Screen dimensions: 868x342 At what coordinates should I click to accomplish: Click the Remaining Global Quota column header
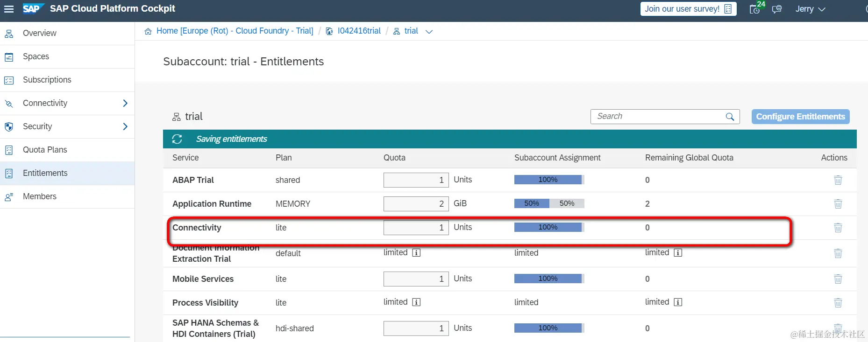pos(689,158)
